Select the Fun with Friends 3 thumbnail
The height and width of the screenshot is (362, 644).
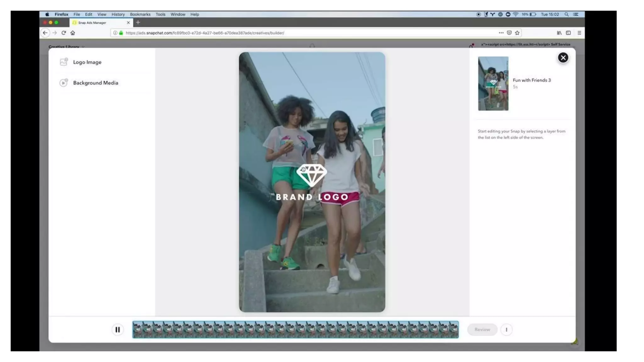(x=493, y=84)
